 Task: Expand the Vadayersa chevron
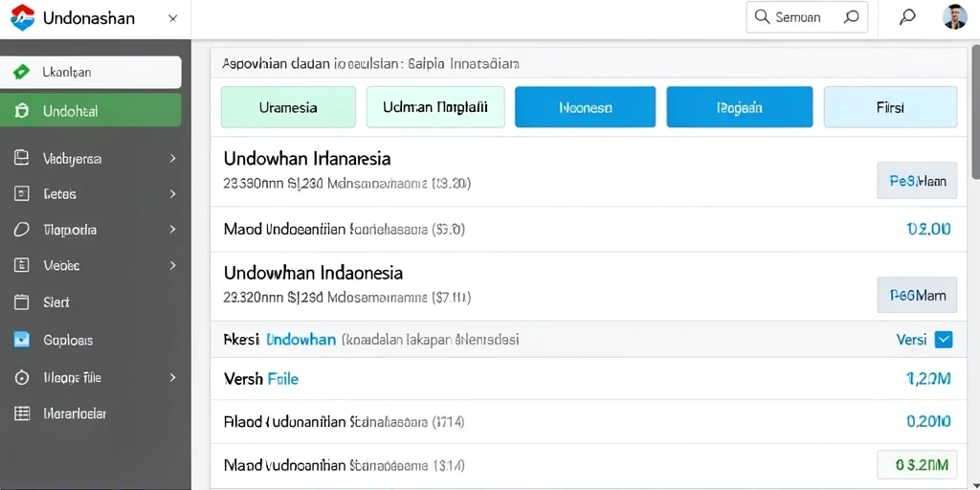(x=173, y=159)
